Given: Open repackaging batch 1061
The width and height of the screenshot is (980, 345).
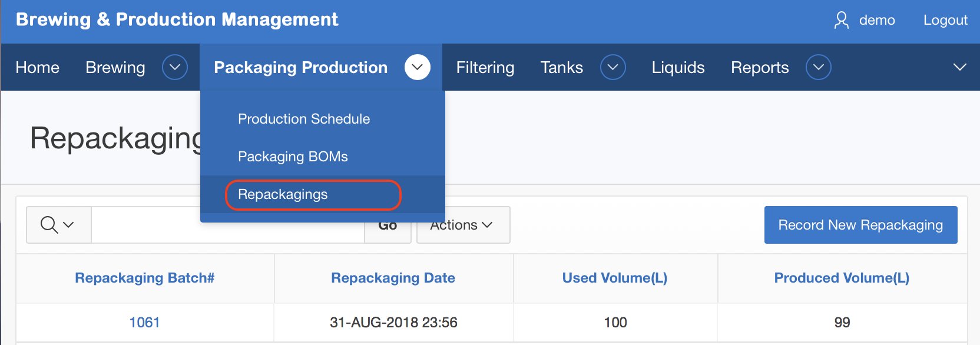Looking at the screenshot, I should (144, 323).
